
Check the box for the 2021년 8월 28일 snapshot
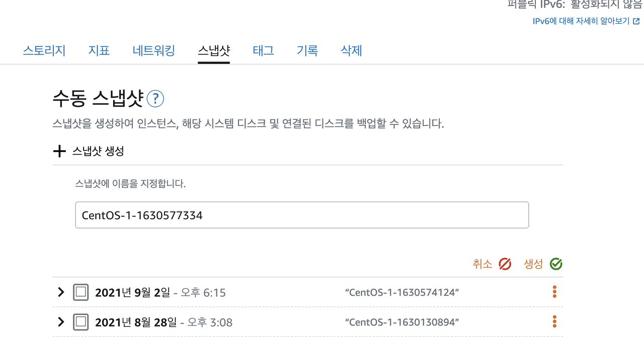pos(81,322)
